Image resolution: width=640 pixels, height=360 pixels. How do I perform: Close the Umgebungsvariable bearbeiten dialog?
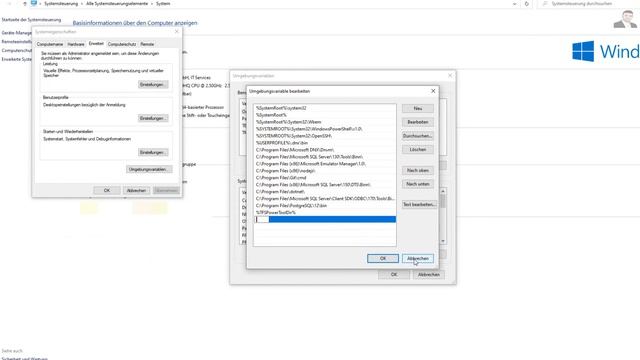(x=433, y=91)
